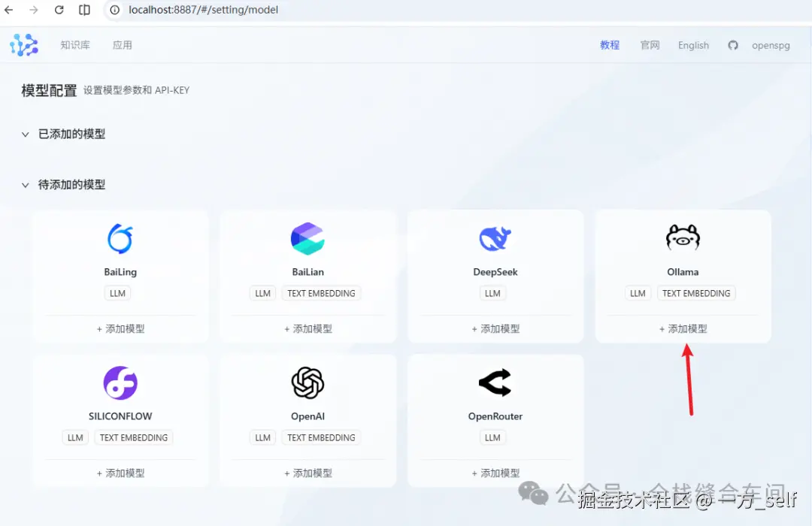Click the Ollama card title text
812x526 pixels.
pyautogui.click(x=683, y=272)
